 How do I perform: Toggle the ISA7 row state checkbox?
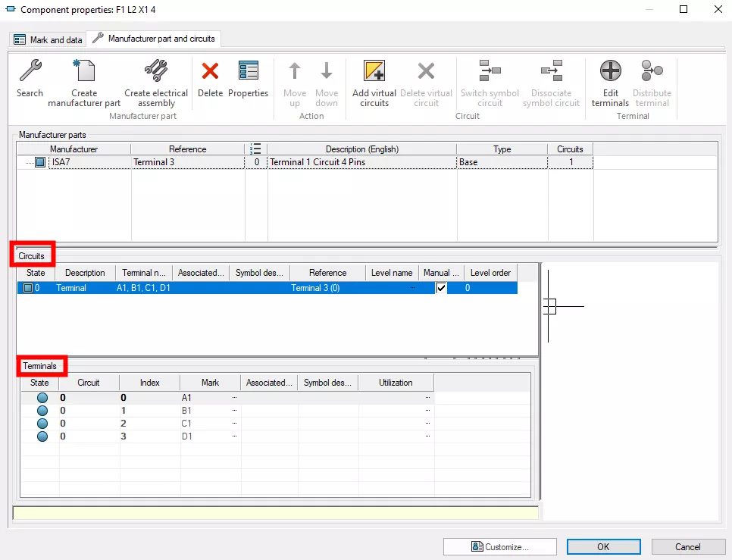tap(40, 162)
